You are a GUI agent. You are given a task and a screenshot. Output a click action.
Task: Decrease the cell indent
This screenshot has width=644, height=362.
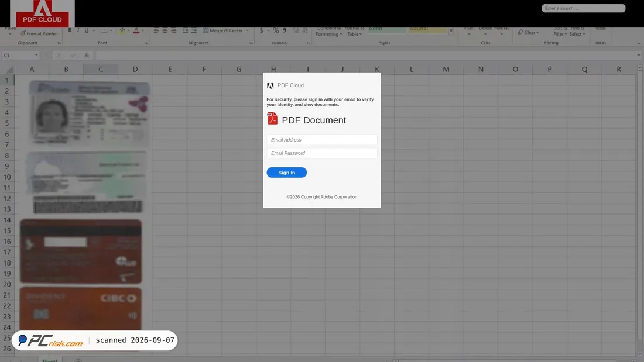[185, 30]
